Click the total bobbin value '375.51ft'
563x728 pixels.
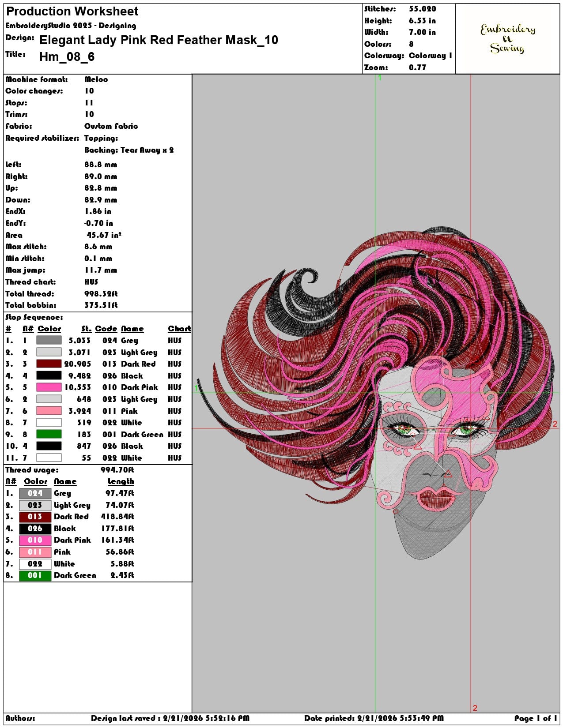pyautogui.click(x=101, y=305)
